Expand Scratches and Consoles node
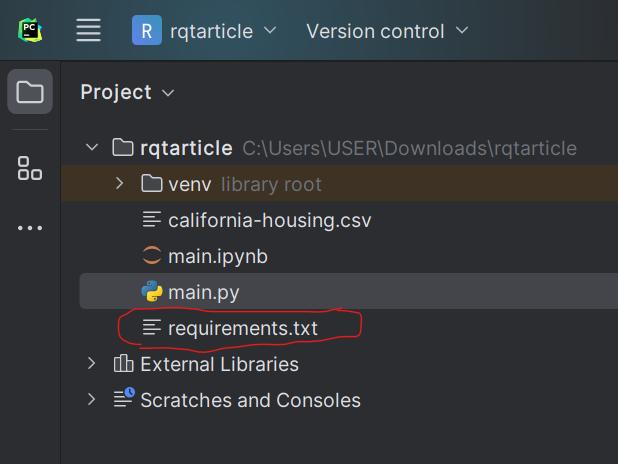The image size is (618, 464). (93, 400)
